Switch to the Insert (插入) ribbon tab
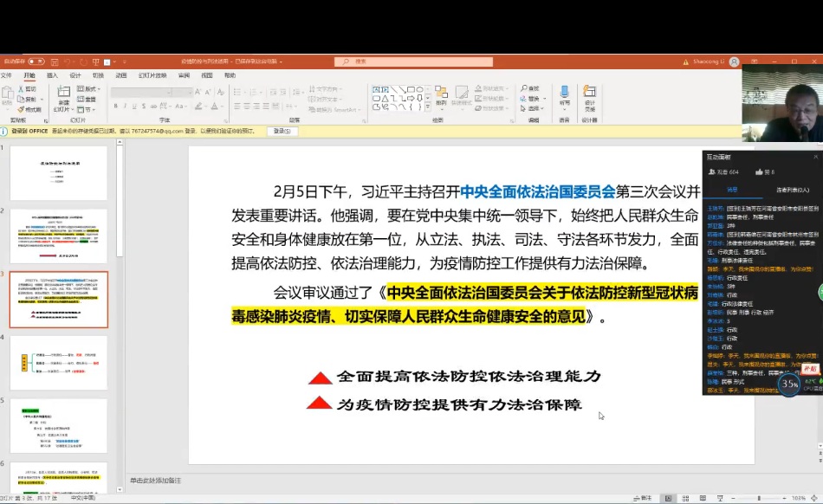This screenshot has height=504, width=823. point(52,75)
